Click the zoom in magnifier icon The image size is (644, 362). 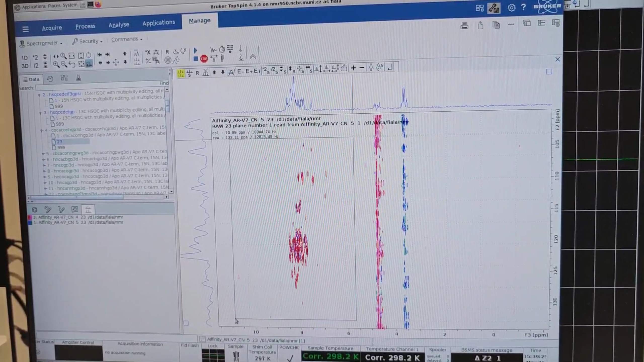click(x=56, y=64)
